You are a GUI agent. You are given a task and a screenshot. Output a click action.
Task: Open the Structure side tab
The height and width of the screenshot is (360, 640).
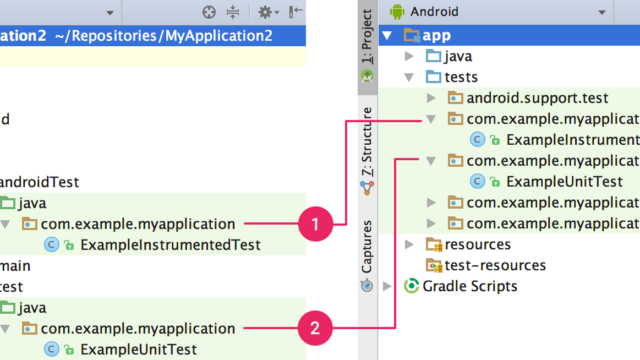[367, 152]
